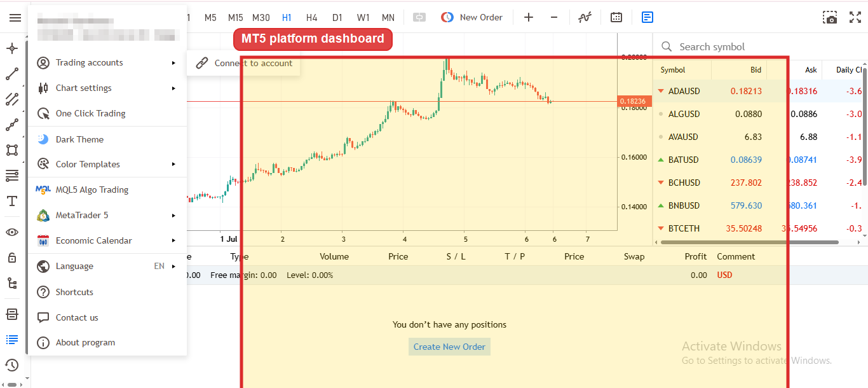
Task: Zoom out the chart with minus
Action: click(554, 18)
